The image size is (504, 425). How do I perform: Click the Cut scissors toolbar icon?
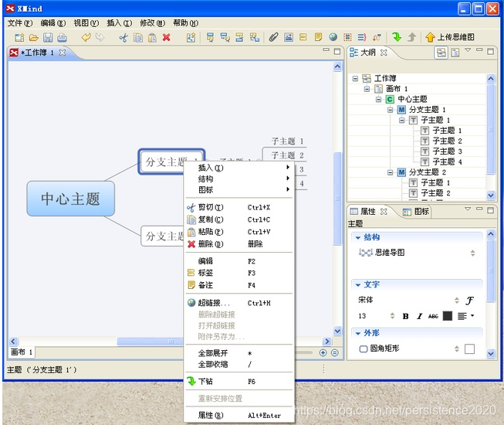click(123, 38)
